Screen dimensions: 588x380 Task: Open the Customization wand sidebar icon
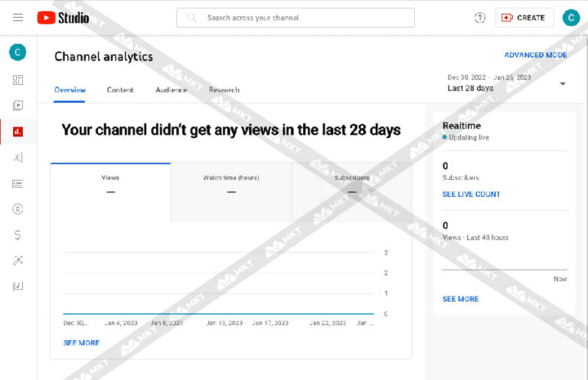(x=18, y=260)
